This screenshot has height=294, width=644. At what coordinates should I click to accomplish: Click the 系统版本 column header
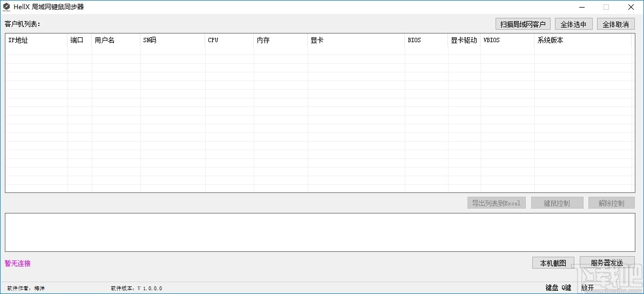pos(583,41)
